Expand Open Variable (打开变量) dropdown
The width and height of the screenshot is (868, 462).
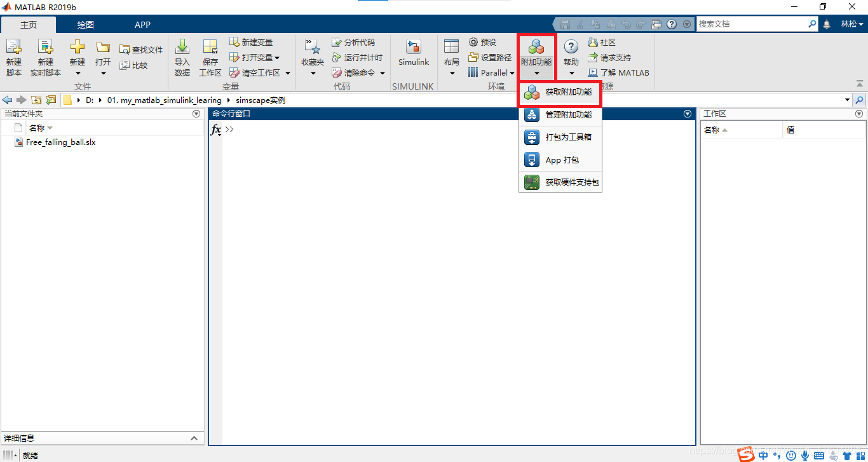tap(277, 58)
